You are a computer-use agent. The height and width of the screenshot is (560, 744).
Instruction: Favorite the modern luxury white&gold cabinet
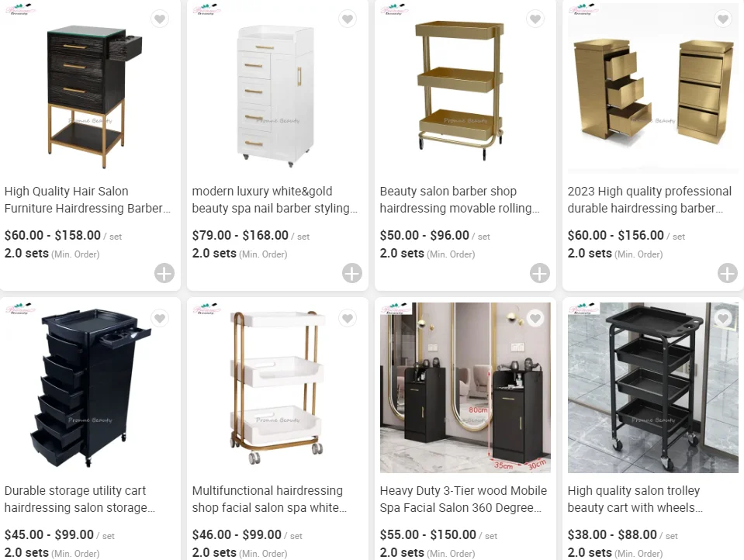(x=348, y=19)
